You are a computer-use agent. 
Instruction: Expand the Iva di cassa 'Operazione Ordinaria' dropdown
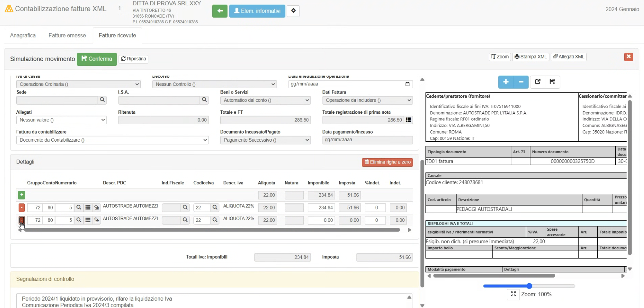pyautogui.click(x=78, y=84)
